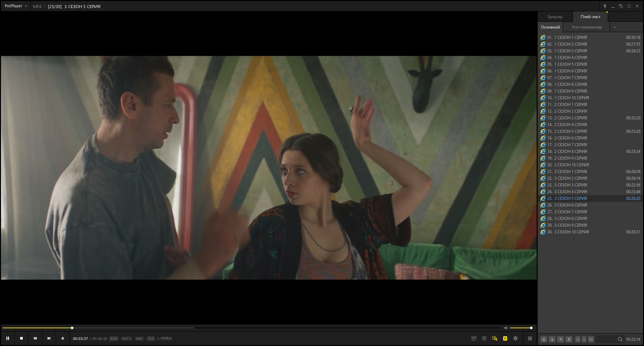Open playlist sort options
Image resolution: width=644 pixels, height=346 pixels.
click(591, 339)
